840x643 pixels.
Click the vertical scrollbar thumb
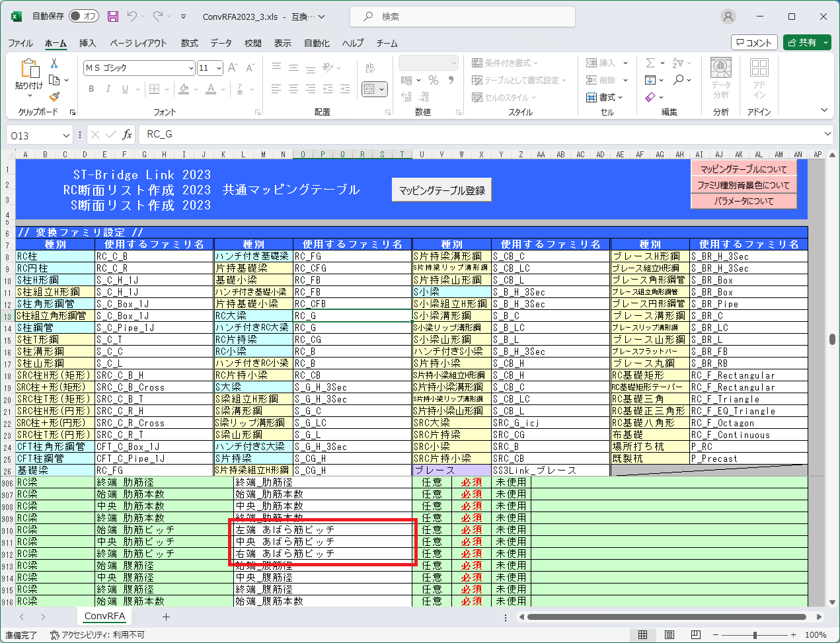click(832, 339)
